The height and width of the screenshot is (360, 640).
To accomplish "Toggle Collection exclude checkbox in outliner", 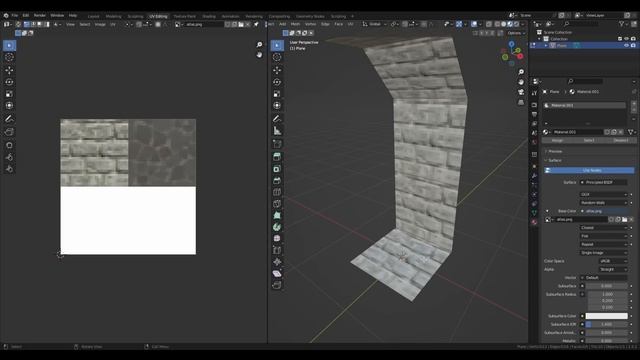I will [620, 39].
